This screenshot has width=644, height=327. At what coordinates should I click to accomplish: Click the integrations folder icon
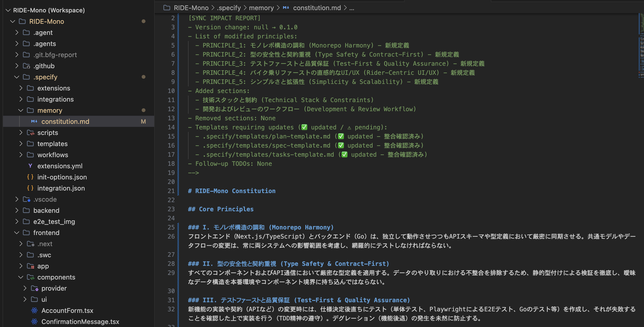pos(30,99)
